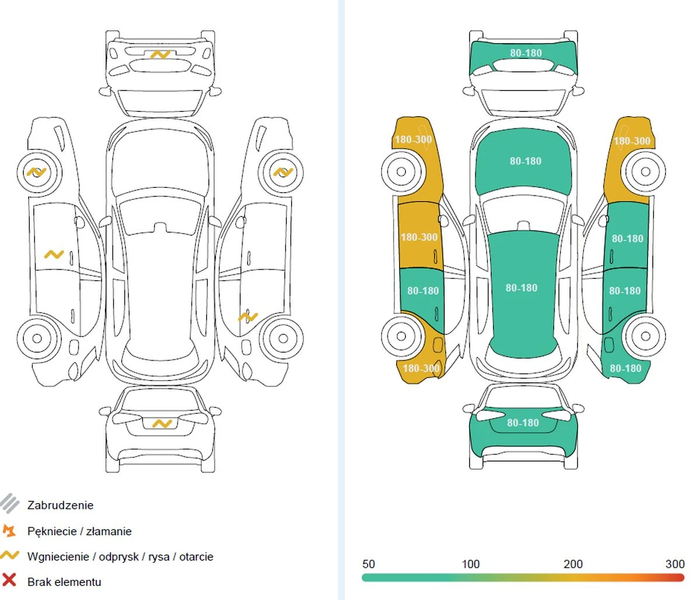Select dent marker on left-side view front wheel

click(36, 172)
